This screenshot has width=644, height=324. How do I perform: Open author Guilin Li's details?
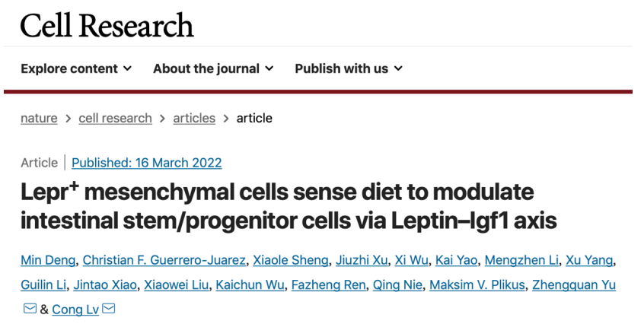click(43, 284)
